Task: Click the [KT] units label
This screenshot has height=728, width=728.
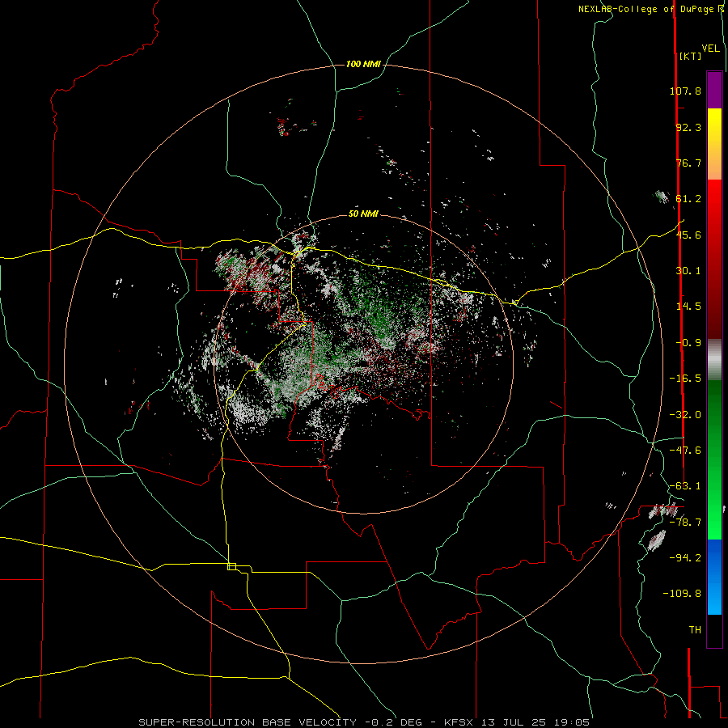Action: tap(690, 56)
